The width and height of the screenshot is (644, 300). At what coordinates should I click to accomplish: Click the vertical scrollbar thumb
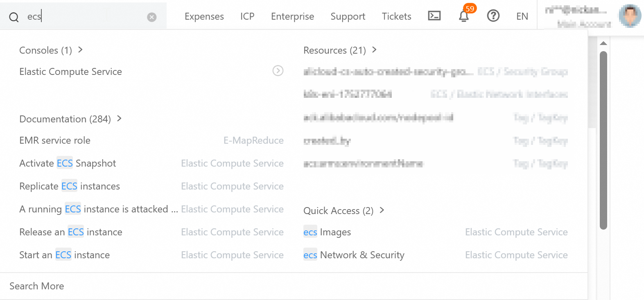[603, 139]
